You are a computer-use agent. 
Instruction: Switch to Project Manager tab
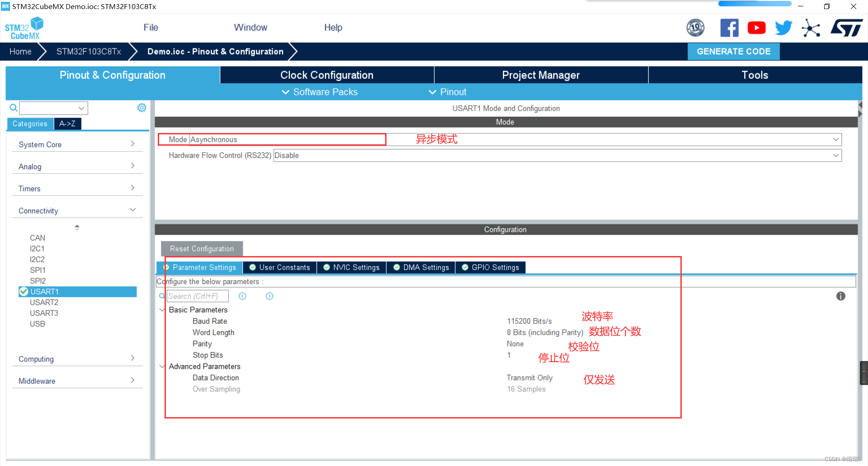pyautogui.click(x=541, y=75)
